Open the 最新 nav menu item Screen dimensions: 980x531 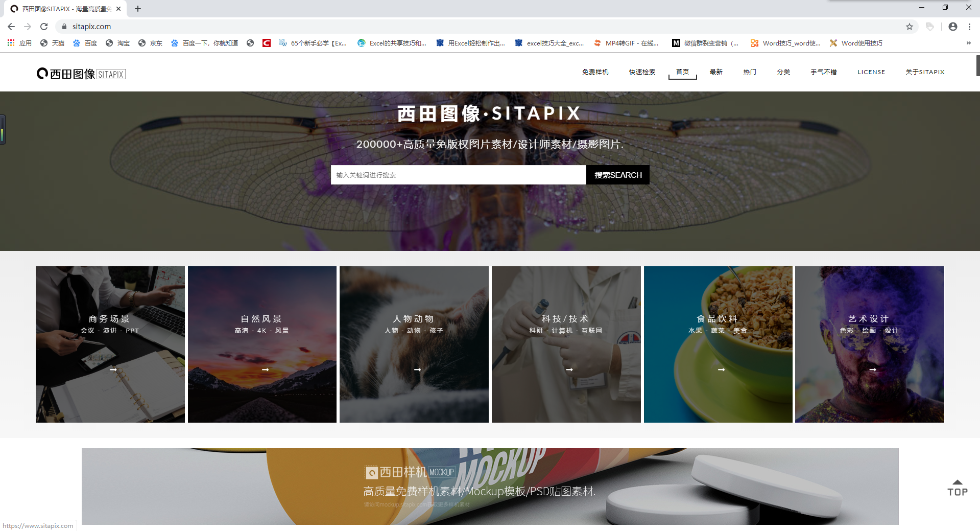(x=716, y=72)
